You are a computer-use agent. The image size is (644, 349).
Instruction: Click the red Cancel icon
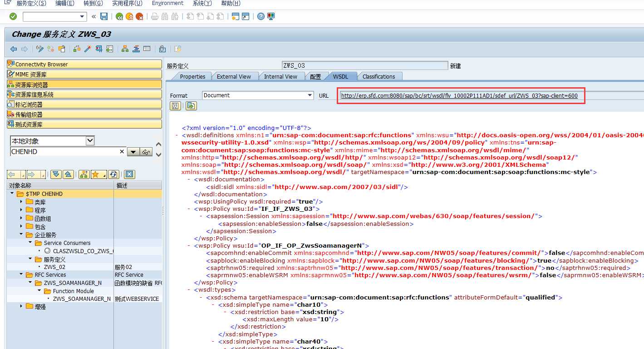coord(139,17)
